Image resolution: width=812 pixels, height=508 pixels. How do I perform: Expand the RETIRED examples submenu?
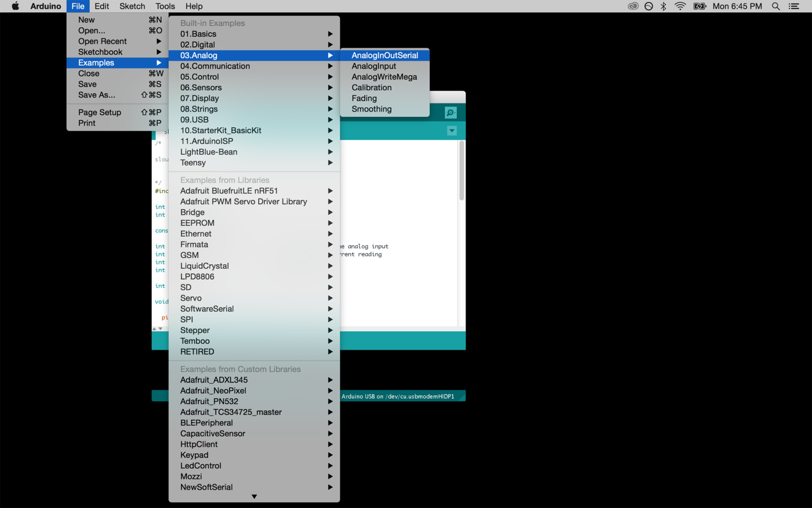point(254,352)
